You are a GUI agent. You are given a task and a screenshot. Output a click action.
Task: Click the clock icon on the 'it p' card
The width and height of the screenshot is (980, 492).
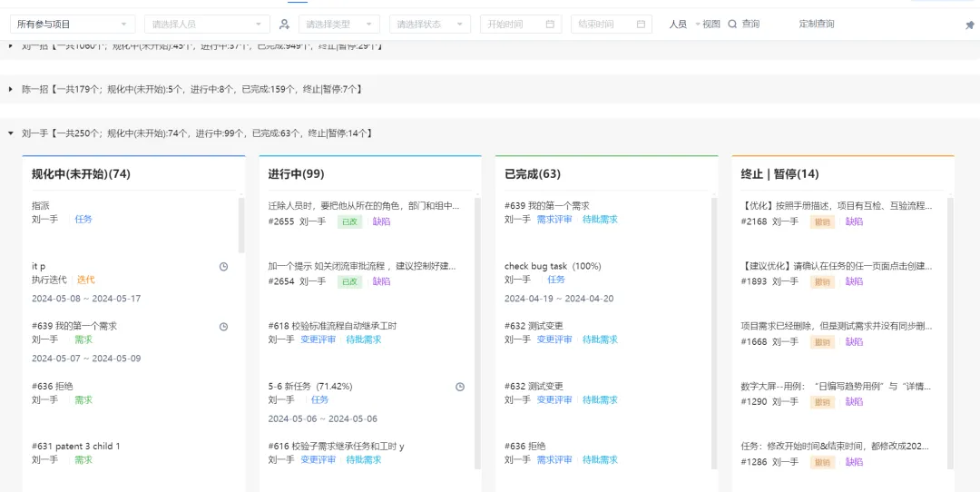pos(224,267)
